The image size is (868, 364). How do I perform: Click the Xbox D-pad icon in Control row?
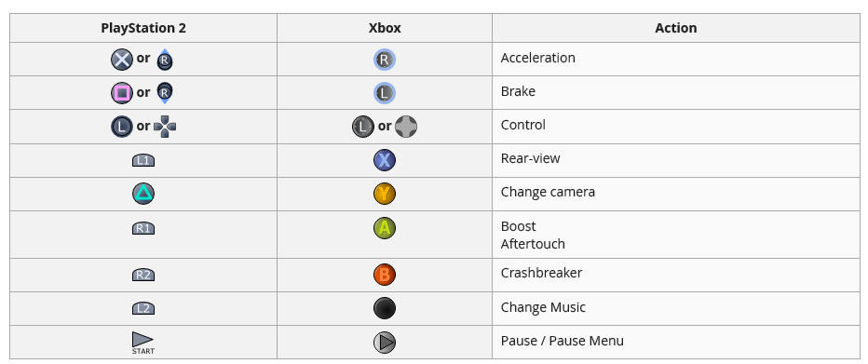[x=406, y=127]
